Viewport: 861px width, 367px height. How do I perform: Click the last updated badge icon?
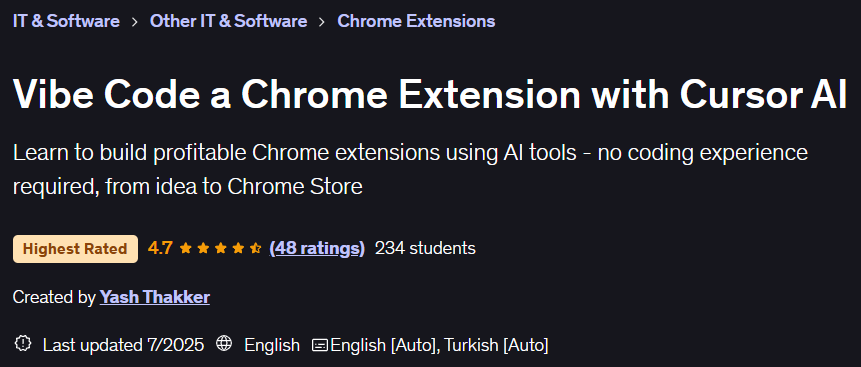point(23,344)
